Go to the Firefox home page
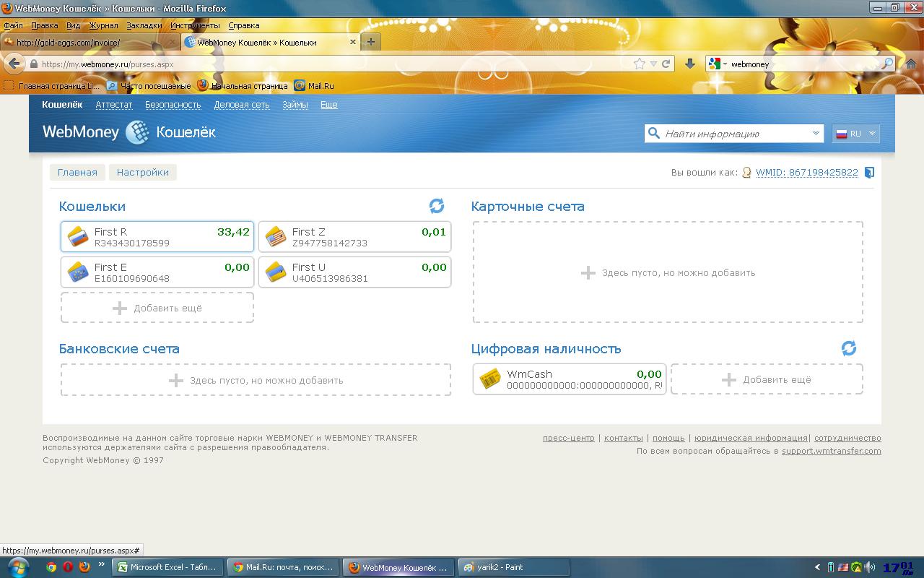The width and height of the screenshot is (924, 578). coord(911,64)
